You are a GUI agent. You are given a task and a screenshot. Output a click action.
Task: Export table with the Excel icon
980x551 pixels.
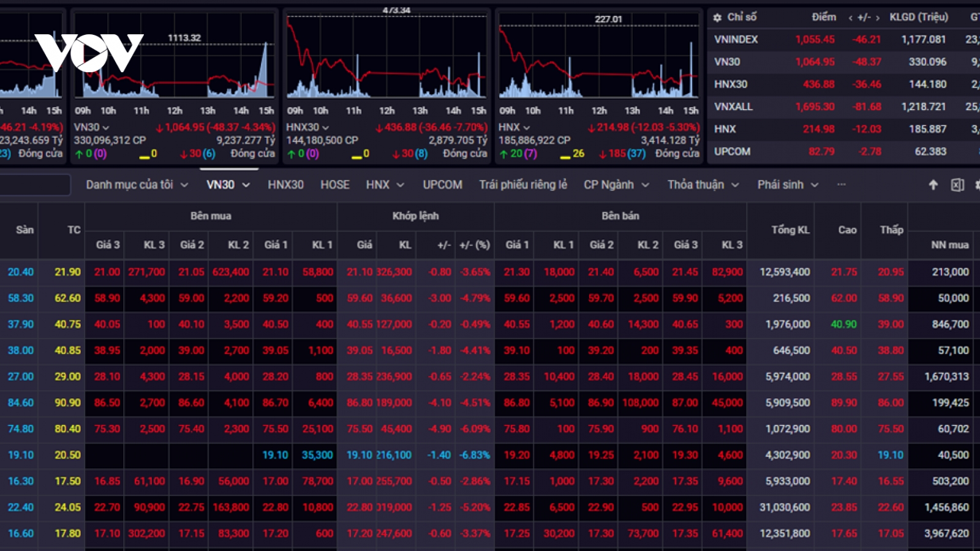coord(957,185)
